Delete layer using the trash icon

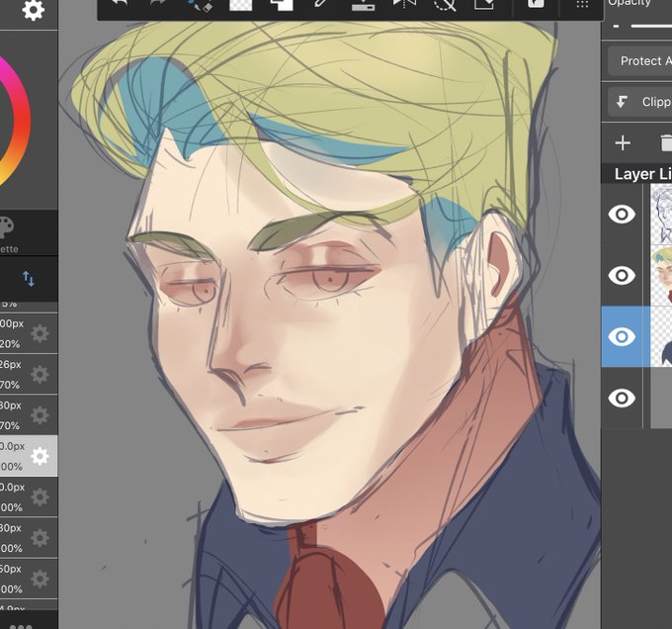point(665,142)
